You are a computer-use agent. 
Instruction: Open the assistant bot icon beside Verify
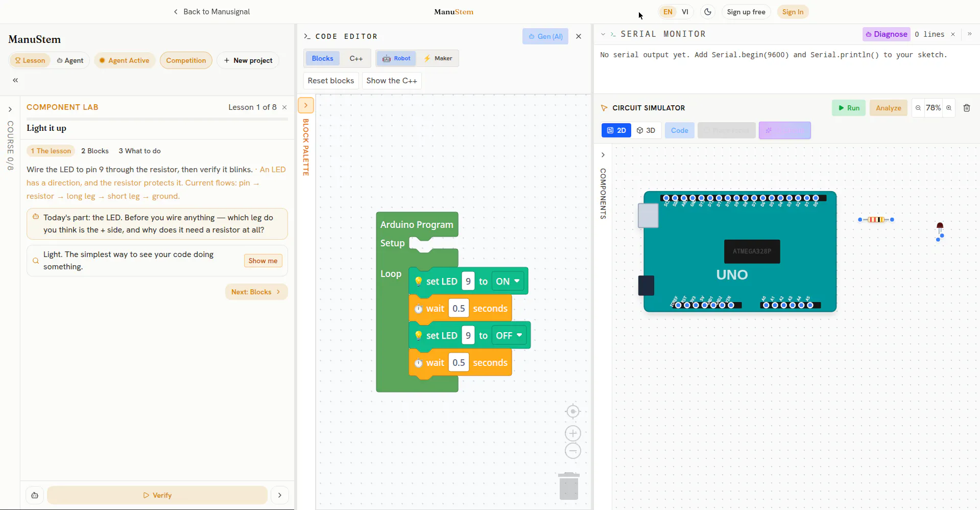pyautogui.click(x=35, y=495)
